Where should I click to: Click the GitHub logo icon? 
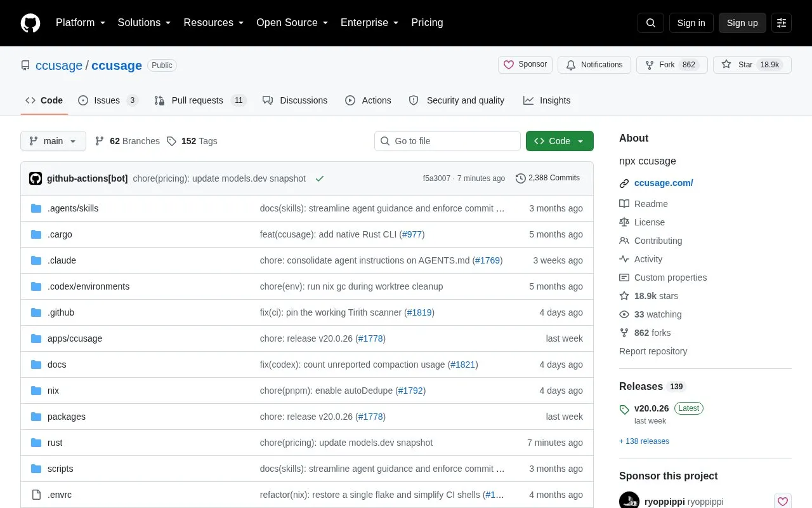30,23
